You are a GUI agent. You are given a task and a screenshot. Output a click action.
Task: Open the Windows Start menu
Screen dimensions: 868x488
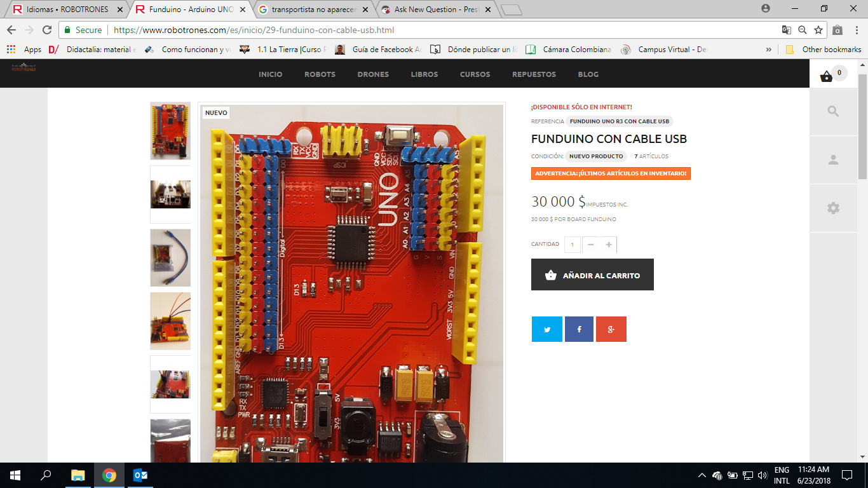pos(15,475)
